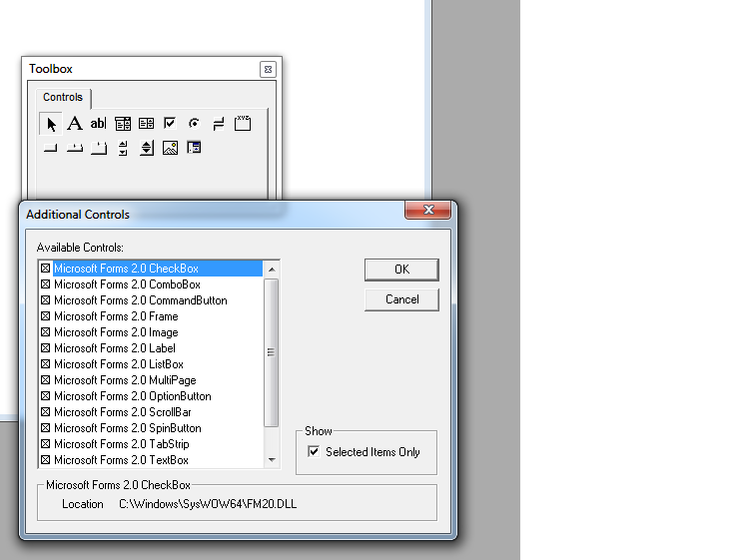Viewport: 744px width, 560px height.
Task: Select the Microsoft Forms 2.0 OptionButton row
Action: (151, 396)
